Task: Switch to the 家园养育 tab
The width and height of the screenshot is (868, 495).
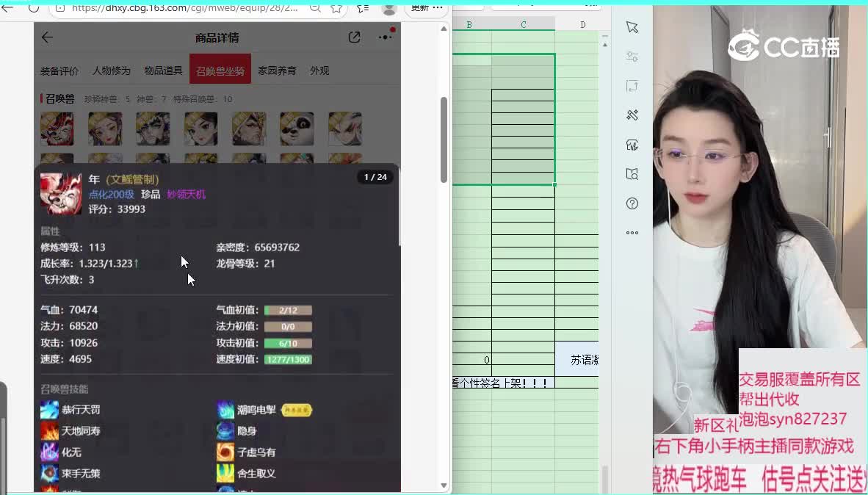Action: 277,71
